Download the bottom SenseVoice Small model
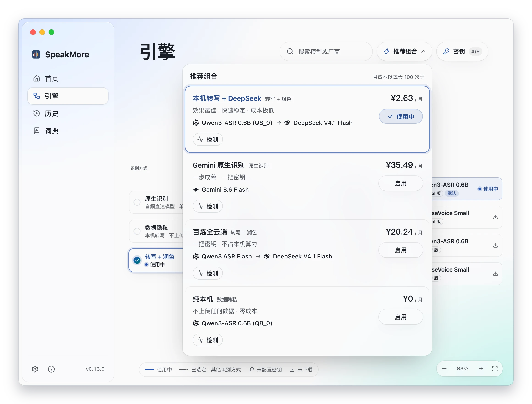532x404 pixels. tap(496, 274)
